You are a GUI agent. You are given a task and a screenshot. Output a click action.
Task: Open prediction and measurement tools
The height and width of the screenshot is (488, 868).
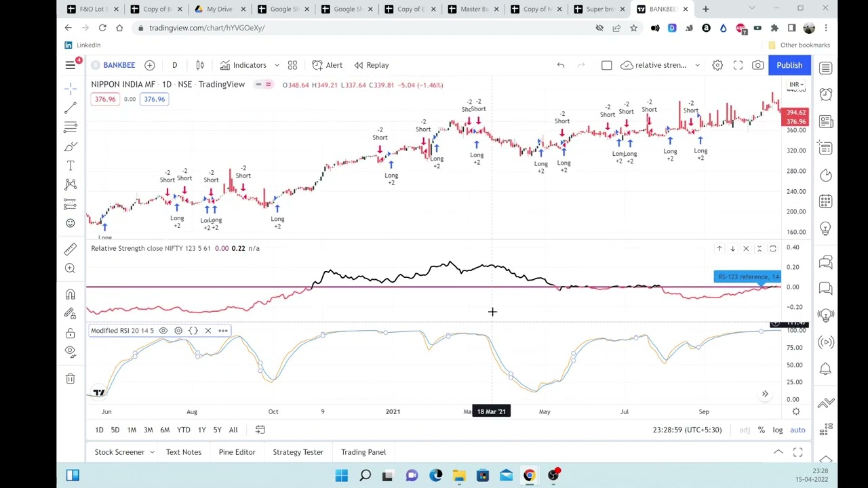(71, 203)
